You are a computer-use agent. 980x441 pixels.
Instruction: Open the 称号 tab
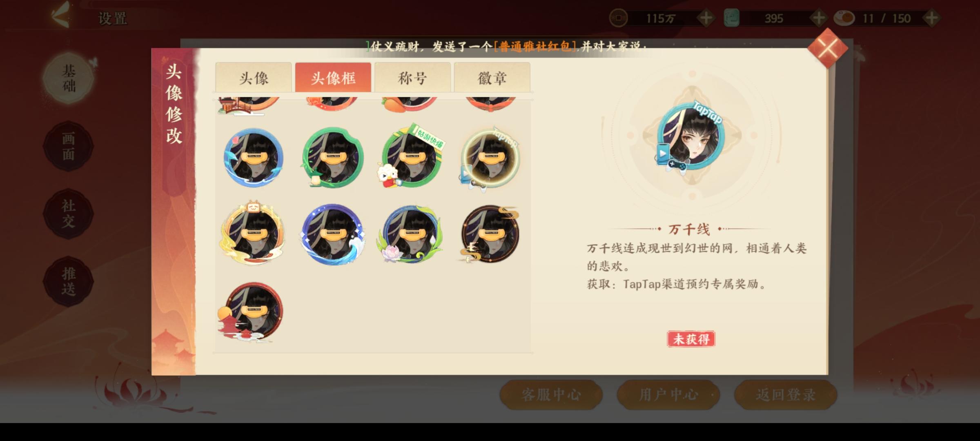pyautogui.click(x=412, y=78)
